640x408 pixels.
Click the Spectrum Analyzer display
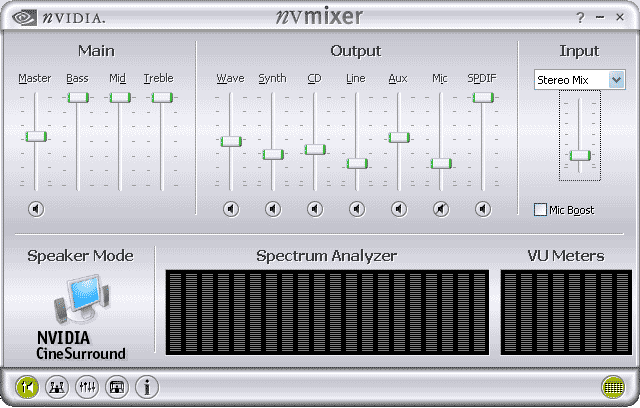pos(326,310)
